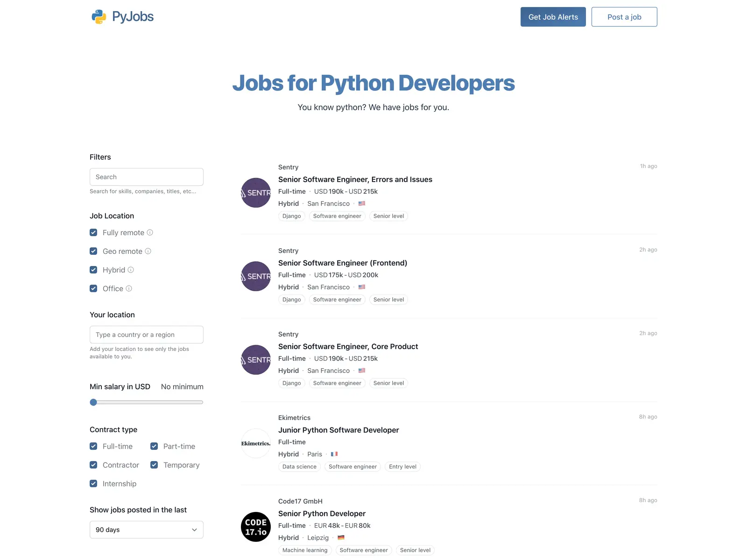
Task: Toggle the Hybrid location checkbox
Action: click(x=93, y=270)
